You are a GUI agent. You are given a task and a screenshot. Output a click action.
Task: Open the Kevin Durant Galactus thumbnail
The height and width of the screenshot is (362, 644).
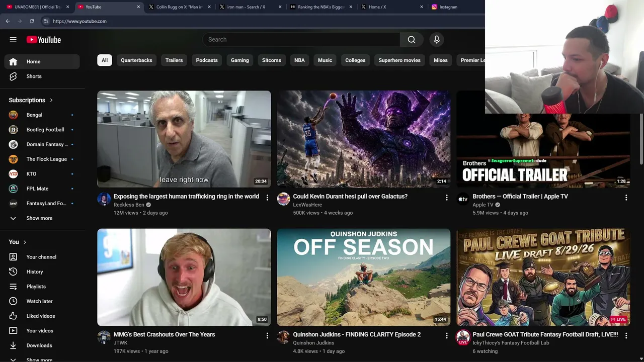[x=364, y=139]
